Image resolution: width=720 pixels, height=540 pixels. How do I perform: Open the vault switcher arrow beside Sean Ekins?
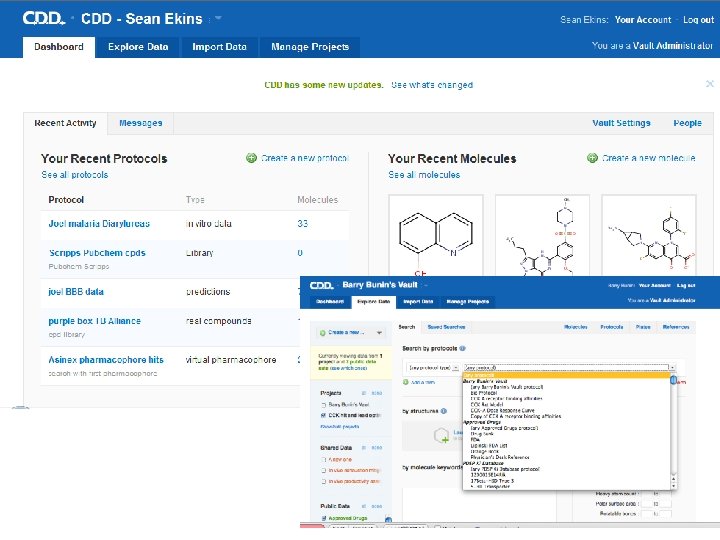[218, 18]
